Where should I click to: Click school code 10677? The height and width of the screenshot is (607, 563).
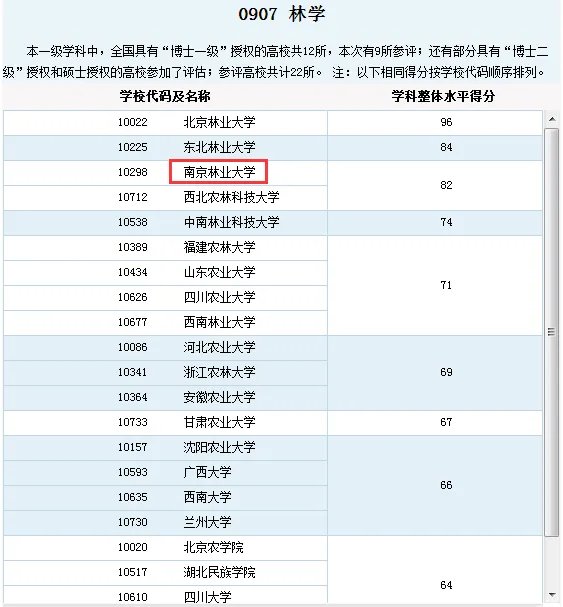[133, 322]
